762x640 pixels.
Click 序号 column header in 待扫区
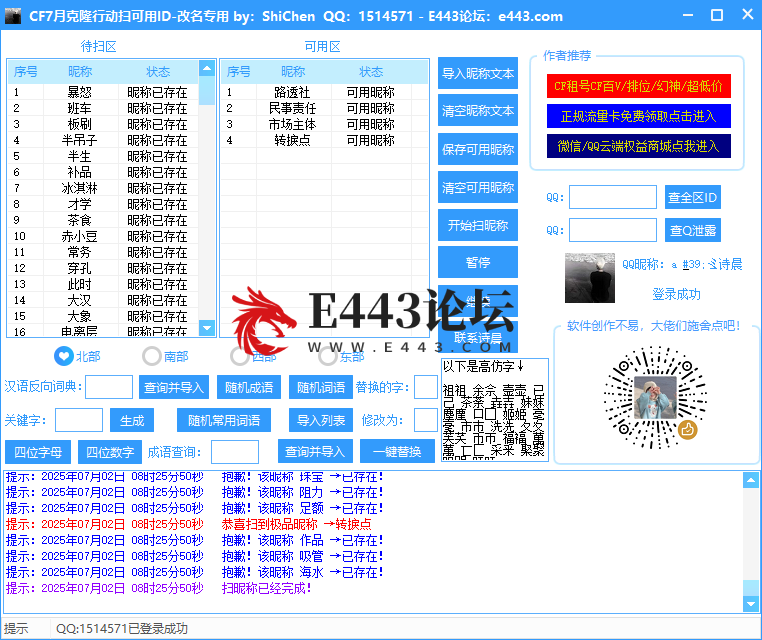(x=26, y=72)
